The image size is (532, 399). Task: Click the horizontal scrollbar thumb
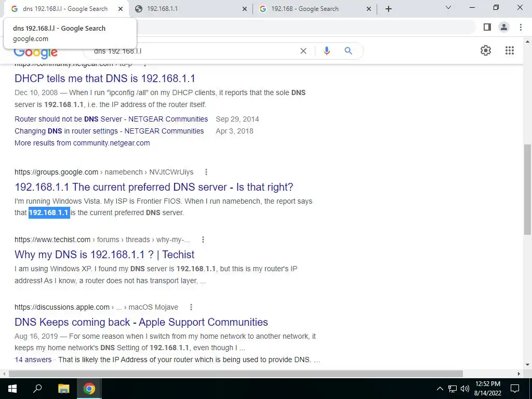pyautogui.click(x=236, y=374)
